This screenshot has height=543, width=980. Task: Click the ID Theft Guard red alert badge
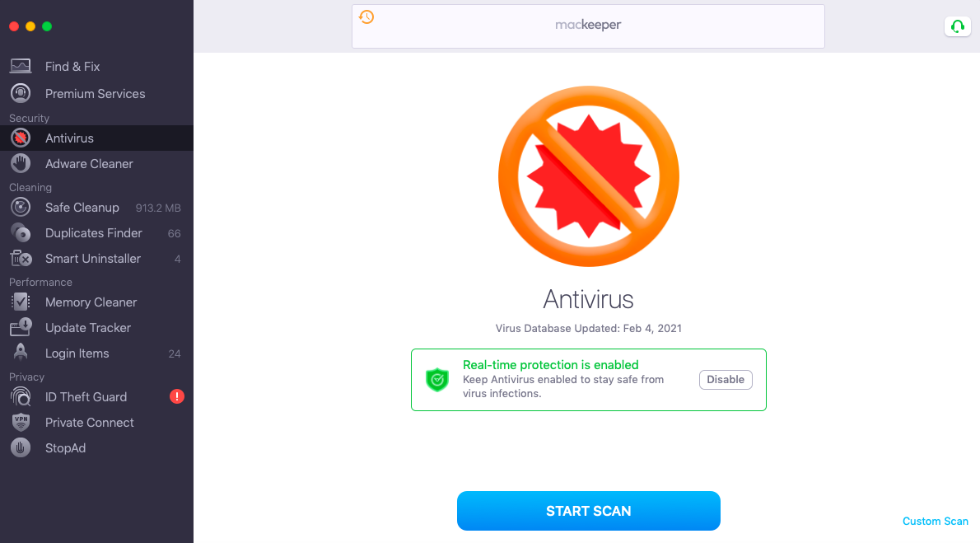click(177, 396)
